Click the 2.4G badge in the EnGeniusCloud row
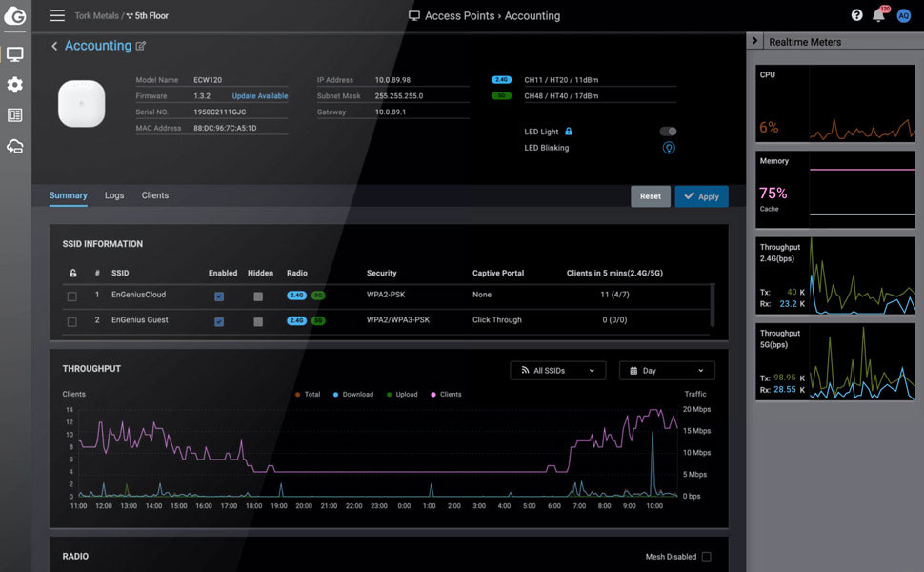Image resolution: width=924 pixels, height=572 pixels. [297, 296]
